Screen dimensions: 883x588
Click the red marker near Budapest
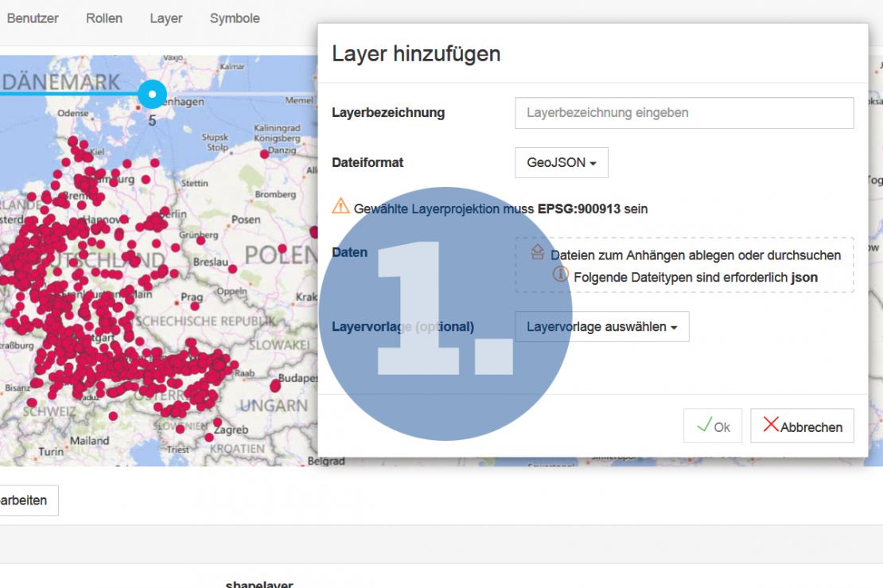click(275, 386)
